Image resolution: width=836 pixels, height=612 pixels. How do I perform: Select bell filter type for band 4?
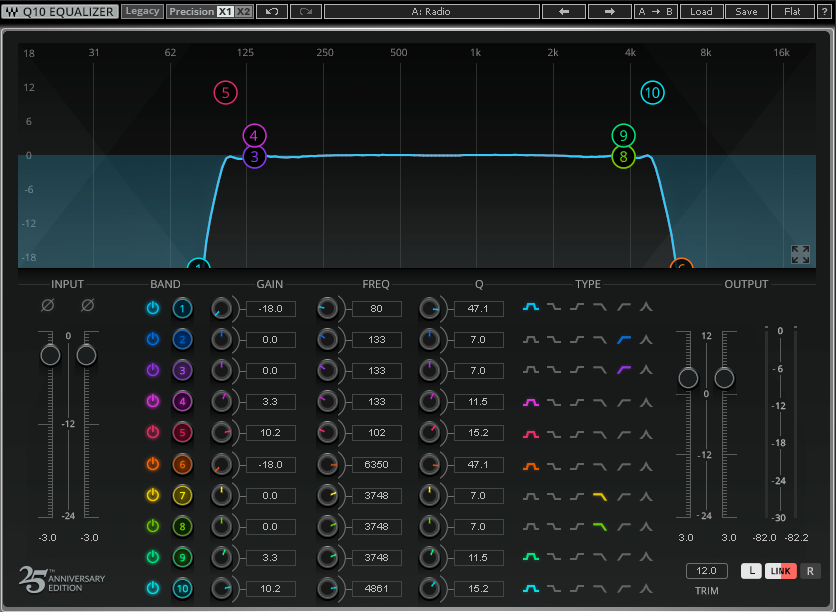pos(530,401)
